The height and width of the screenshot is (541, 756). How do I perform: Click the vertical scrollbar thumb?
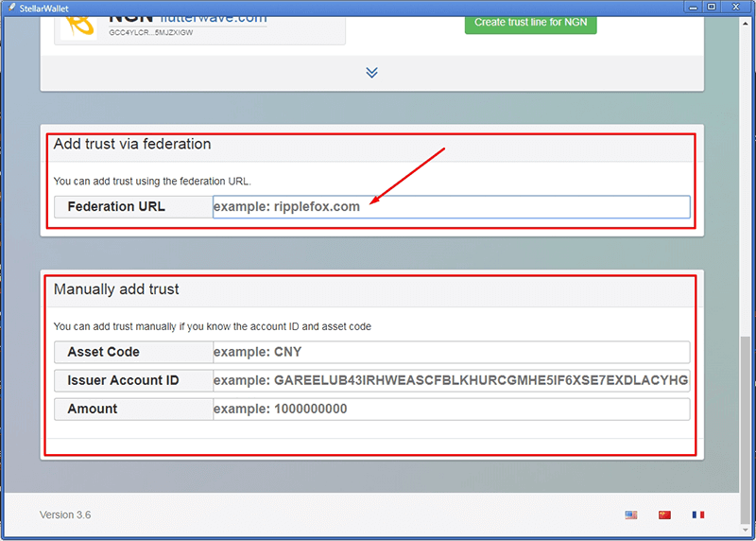(x=746, y=429)
